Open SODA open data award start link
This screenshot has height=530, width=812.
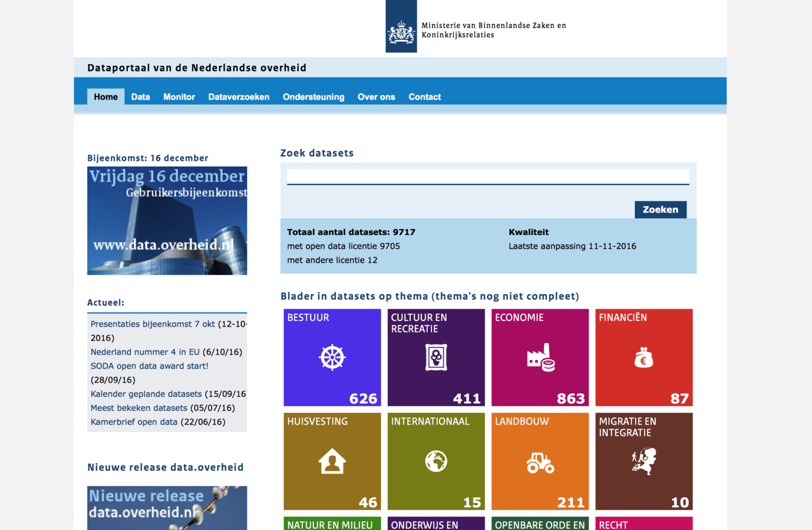click(150, 366)
